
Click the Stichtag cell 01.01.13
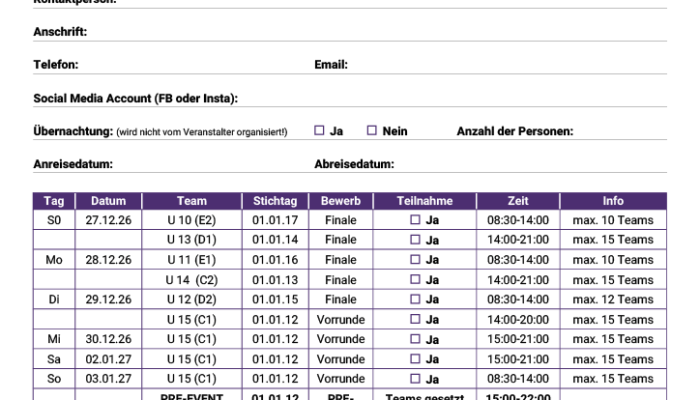coord(275,280)
